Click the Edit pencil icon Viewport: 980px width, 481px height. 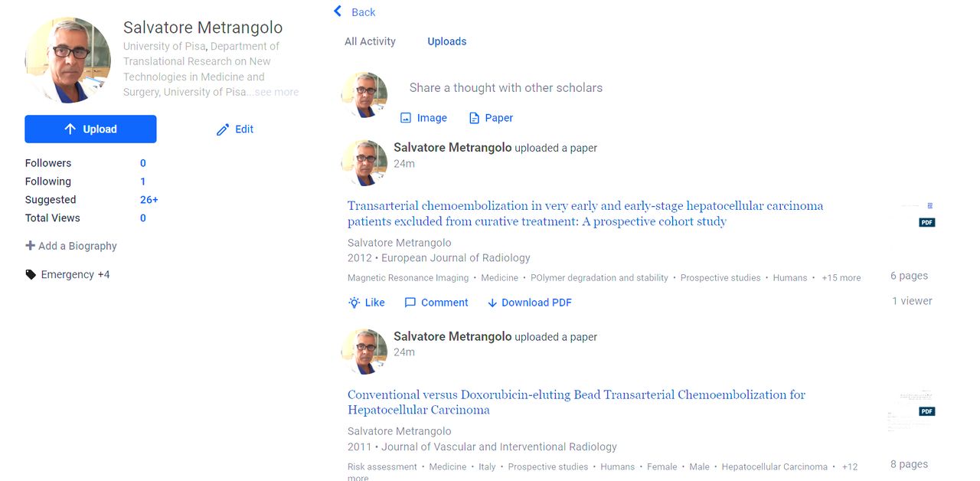pos(223,129)
